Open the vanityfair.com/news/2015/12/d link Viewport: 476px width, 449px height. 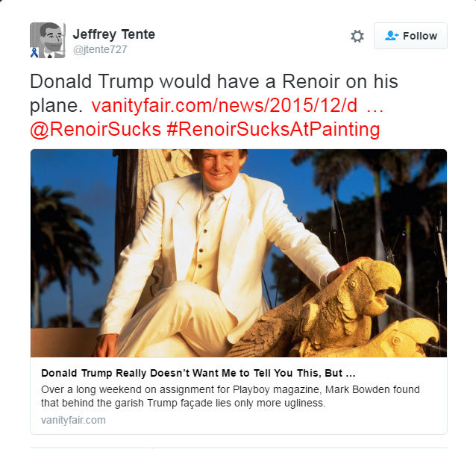point(225,106)
